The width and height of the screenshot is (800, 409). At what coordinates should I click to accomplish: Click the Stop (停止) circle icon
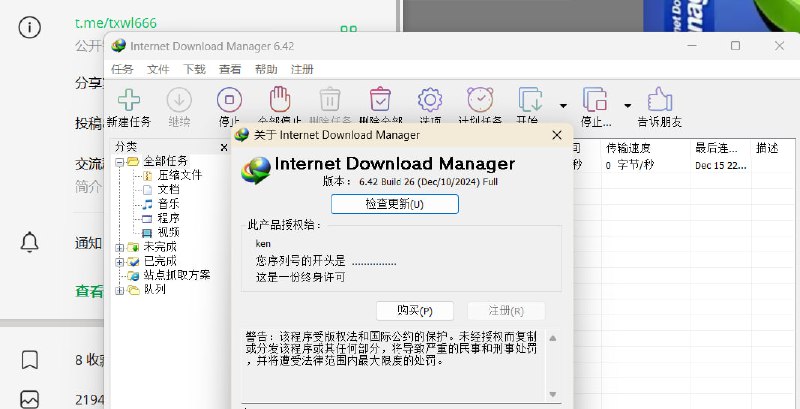pos(229,100)
